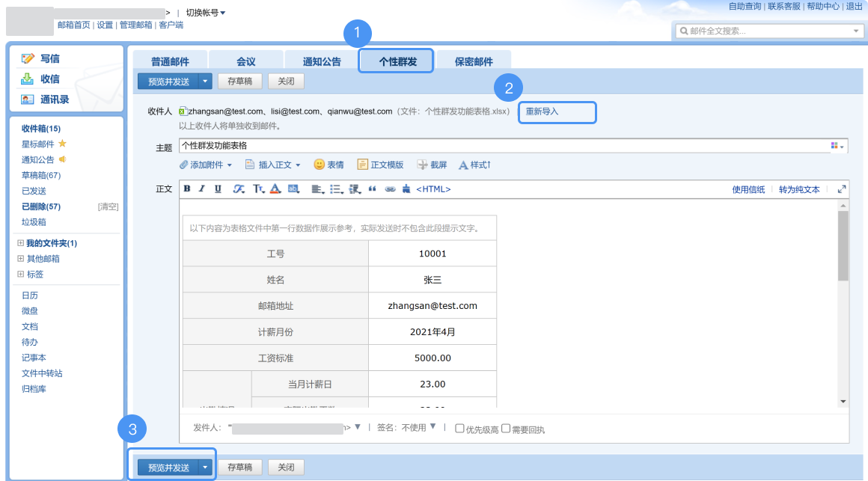Toggle italic text in the editor
This screenshot has width=868, height=481.
pyautogui.click(x=202, y=189)
